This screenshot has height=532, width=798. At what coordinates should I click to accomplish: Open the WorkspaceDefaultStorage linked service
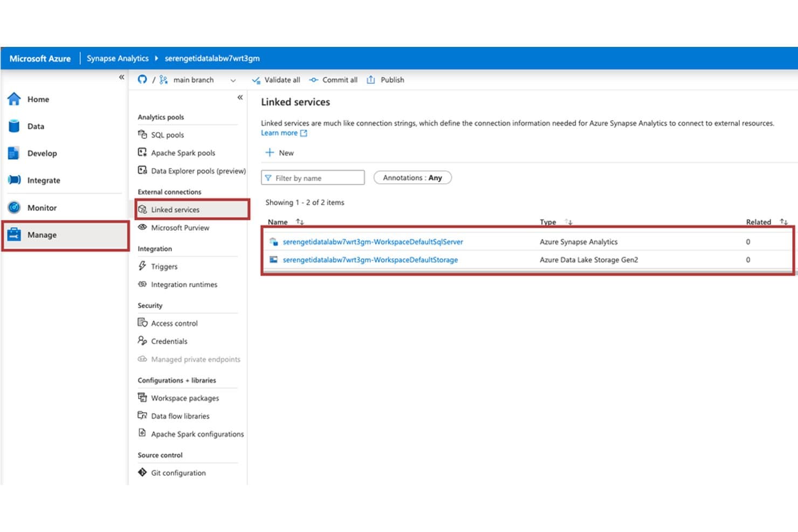coord(370,259)
